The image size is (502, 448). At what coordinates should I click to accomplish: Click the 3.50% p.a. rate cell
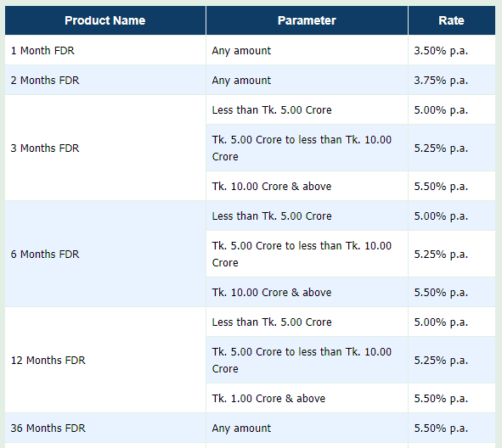(x=452, y=50)
